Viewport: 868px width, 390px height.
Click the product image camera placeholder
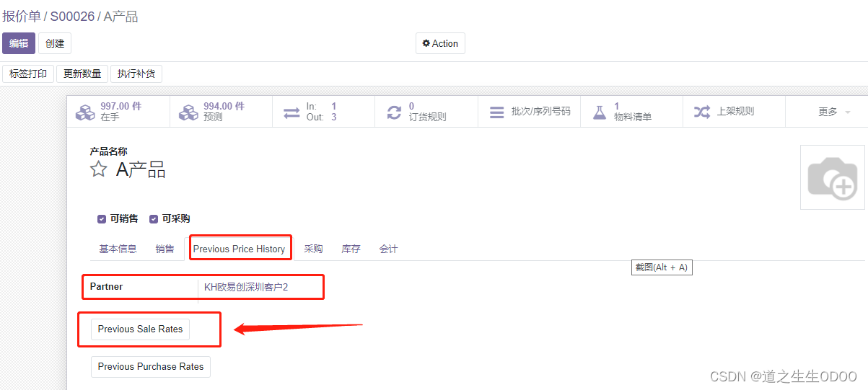(833, 177)
